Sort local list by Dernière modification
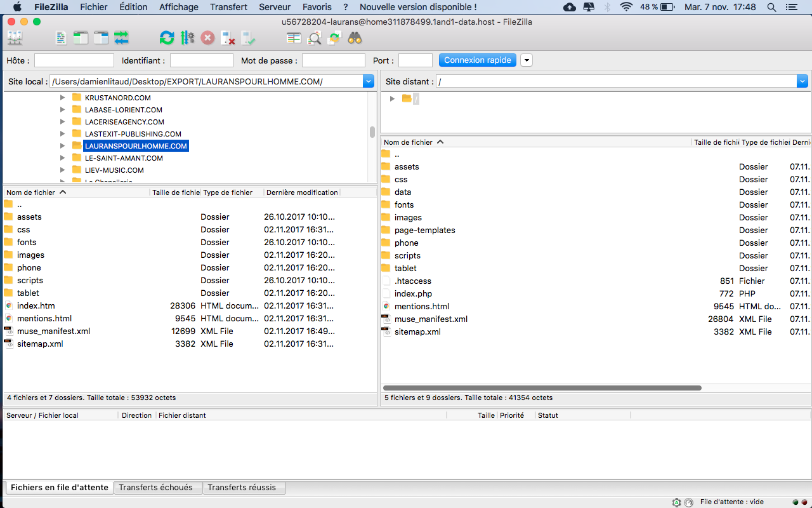Screen dimensions: 812x508 point(302,192)
